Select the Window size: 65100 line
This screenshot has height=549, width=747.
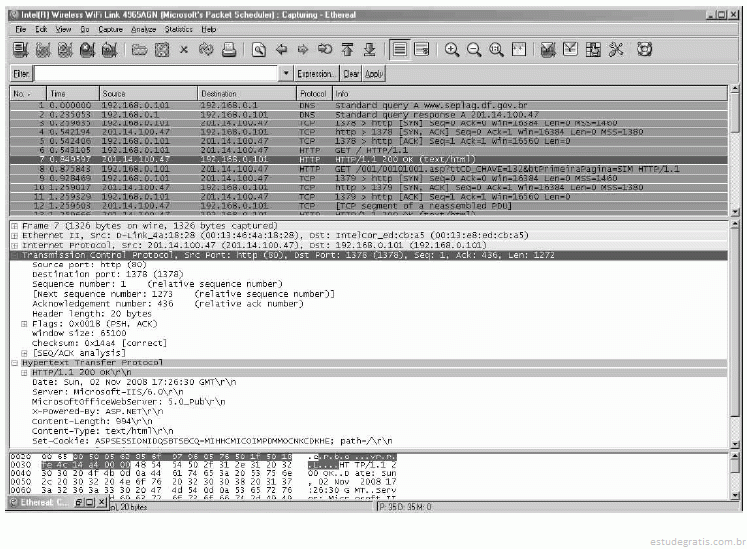coord(79,334)
